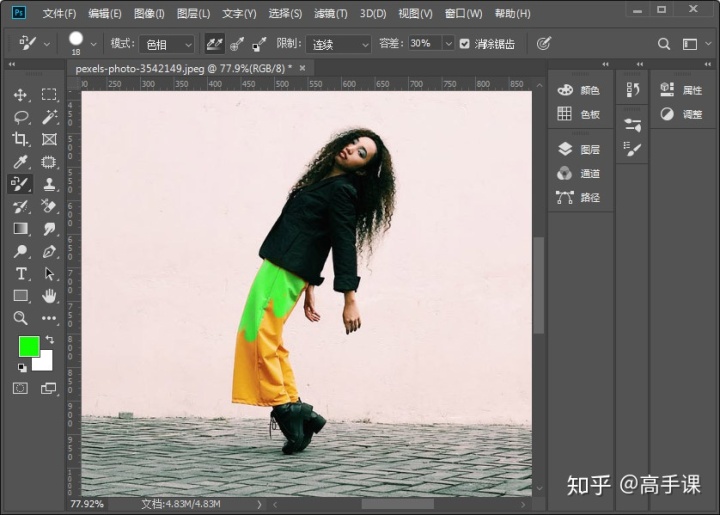Open the 属性 properties panel
Image resolution: width=720 pixels, height=515 pixels.
[x=681, y=90]
